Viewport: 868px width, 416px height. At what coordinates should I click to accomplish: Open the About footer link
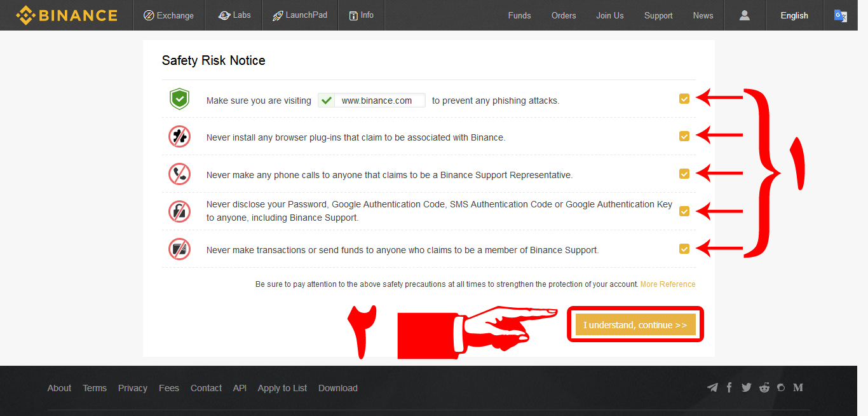(x=59, y=388)
